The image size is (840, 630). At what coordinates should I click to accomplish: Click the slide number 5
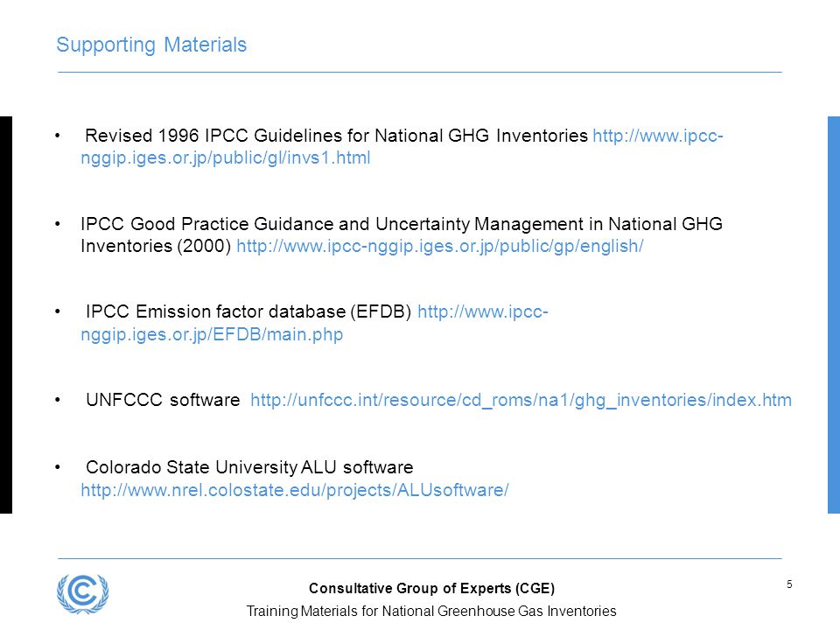(x=789, y=584)
